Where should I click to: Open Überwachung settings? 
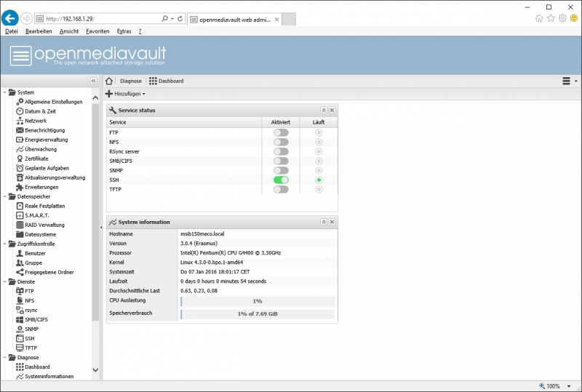(36, 149)
